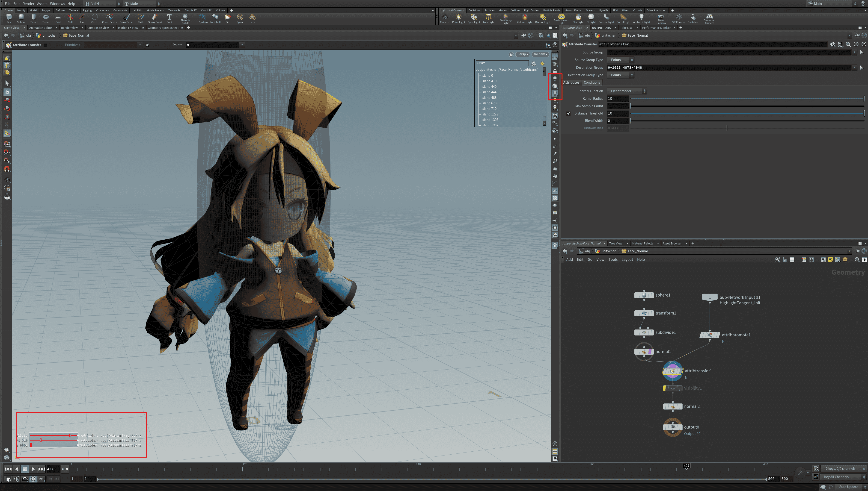Viewport: 868px width, 491px height.
Task: Add a Sky Light
Action: (578, 18)
